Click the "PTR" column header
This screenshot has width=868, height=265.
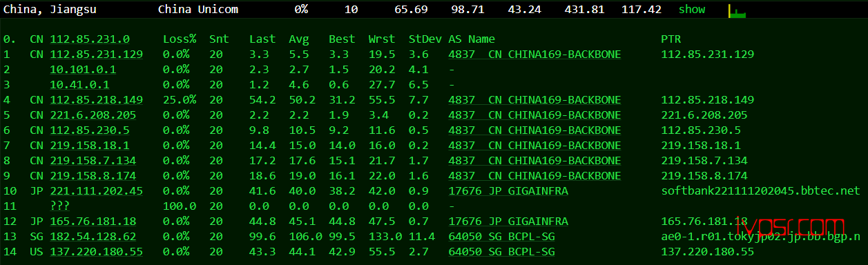point(671,39)
